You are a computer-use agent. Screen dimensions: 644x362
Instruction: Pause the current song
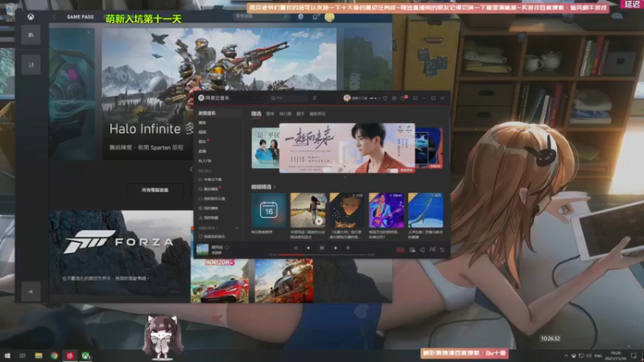[x=321, y=248]
